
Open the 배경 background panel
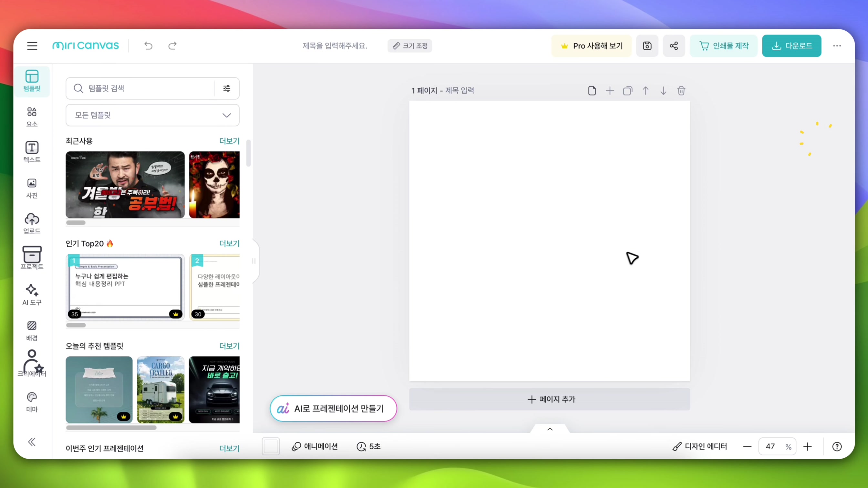point(32,331)
